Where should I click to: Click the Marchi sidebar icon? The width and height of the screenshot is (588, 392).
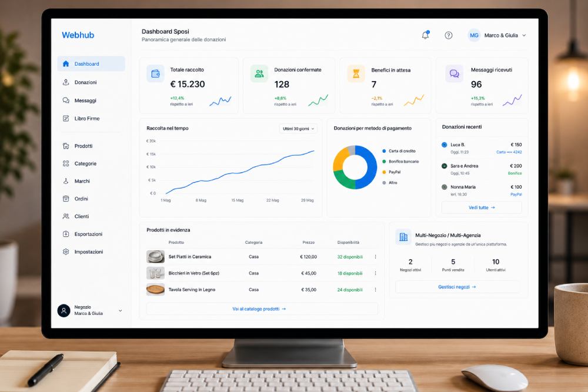(x=66, y=181)
